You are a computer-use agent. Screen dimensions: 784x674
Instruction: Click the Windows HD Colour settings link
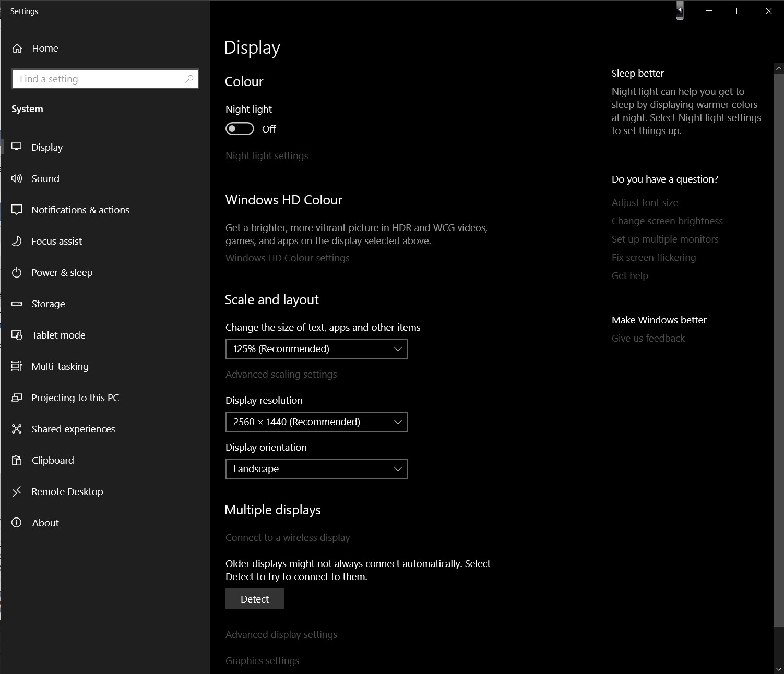(288, 258)
